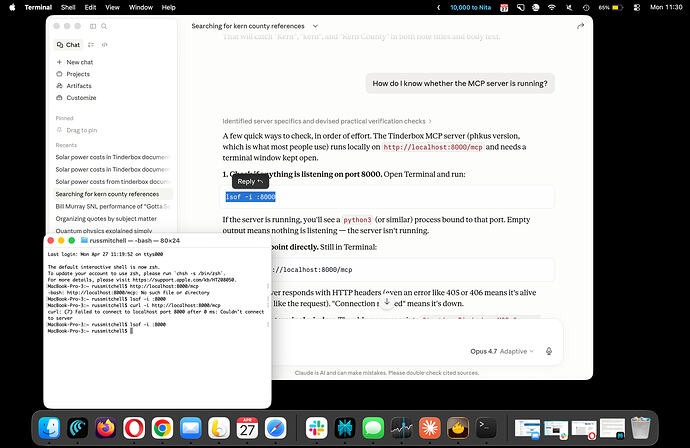
Task: Switch to the Cowork mode icon beside Chat
Action: click(x=91, y=45)
